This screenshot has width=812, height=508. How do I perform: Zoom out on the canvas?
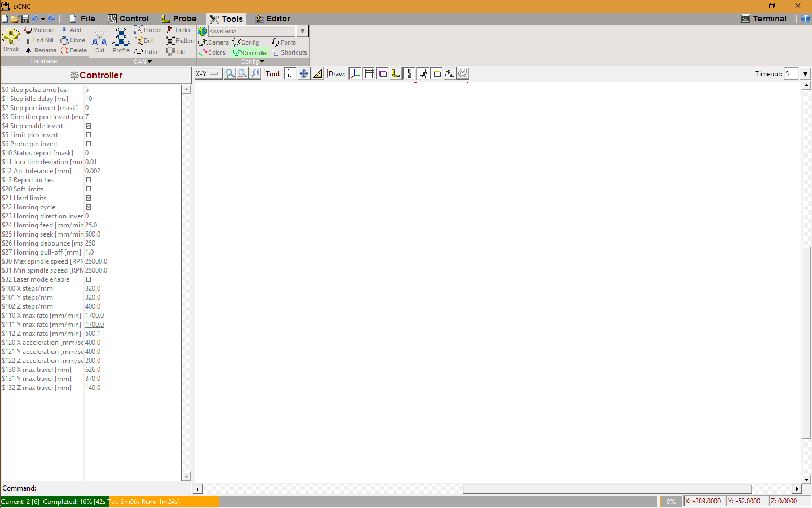[x=242, y=73]
